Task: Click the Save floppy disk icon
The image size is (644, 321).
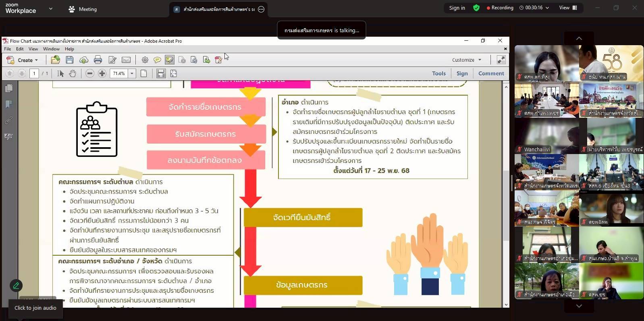Action: click(x=70, y=60)
